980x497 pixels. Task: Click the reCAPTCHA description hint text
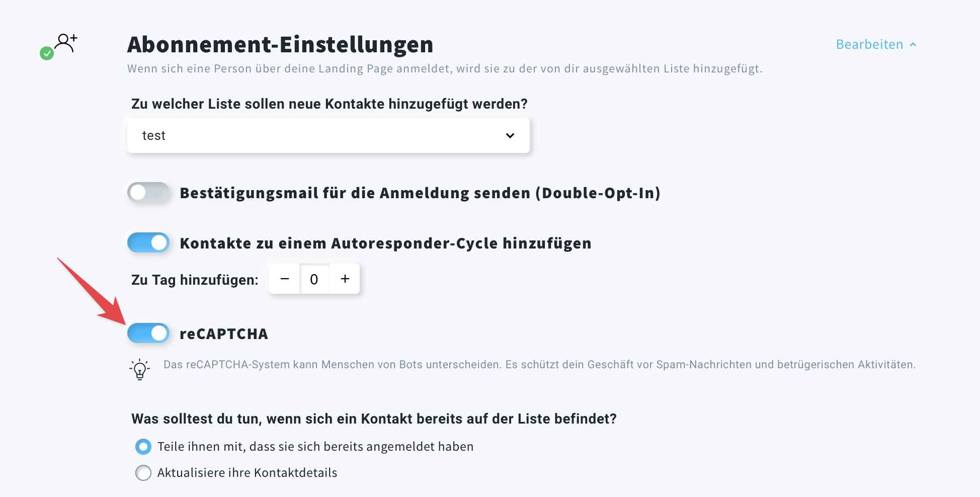pos(539,365)
